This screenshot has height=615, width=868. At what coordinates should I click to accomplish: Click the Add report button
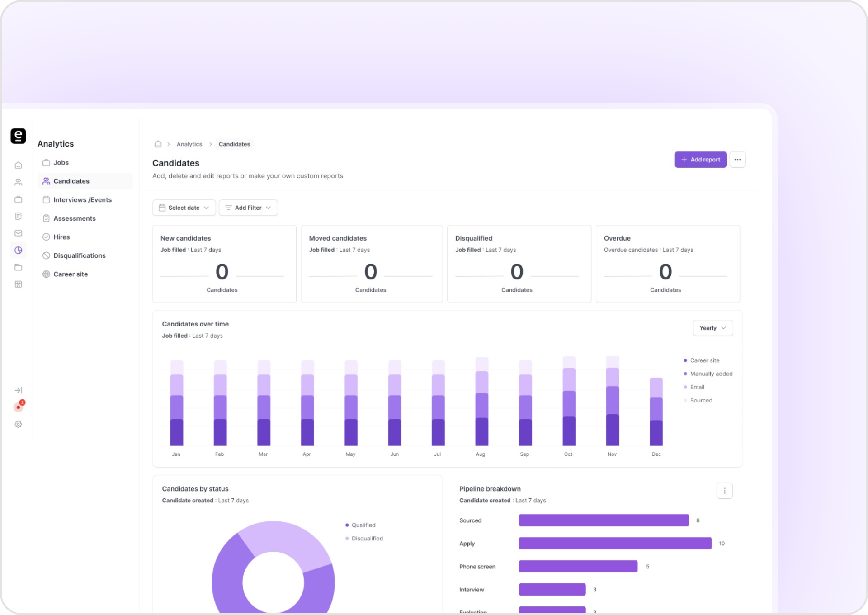click(x=700, y=160)
